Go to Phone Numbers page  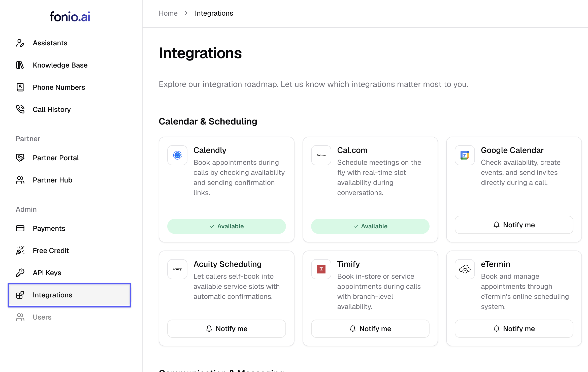tap(59, 87)
